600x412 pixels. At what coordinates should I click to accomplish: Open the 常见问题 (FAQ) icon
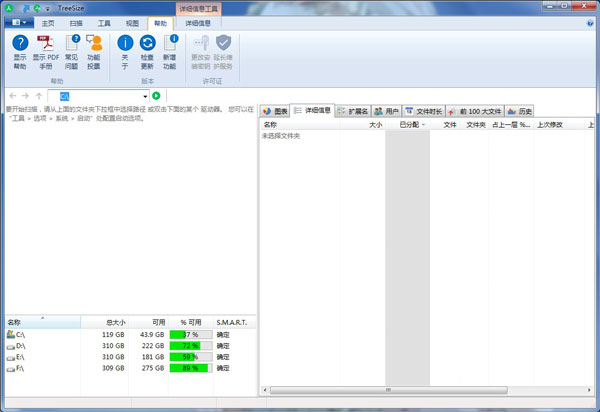click(72, 43)
